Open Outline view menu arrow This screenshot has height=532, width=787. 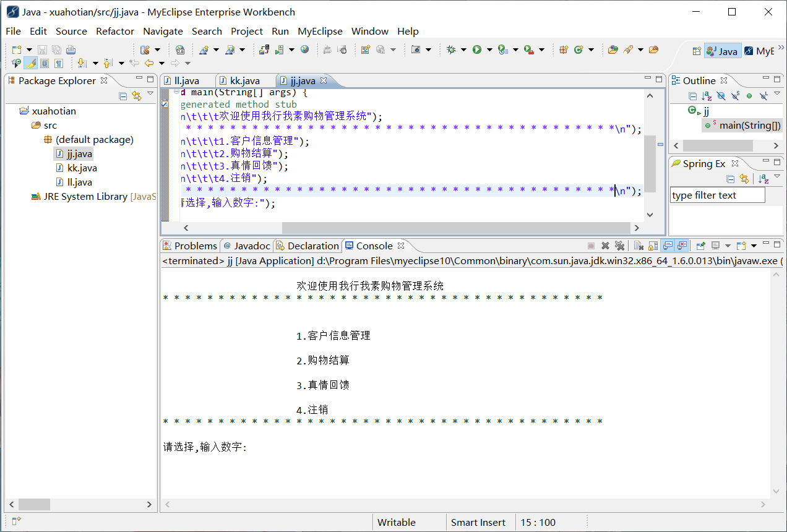coord(777,95)
